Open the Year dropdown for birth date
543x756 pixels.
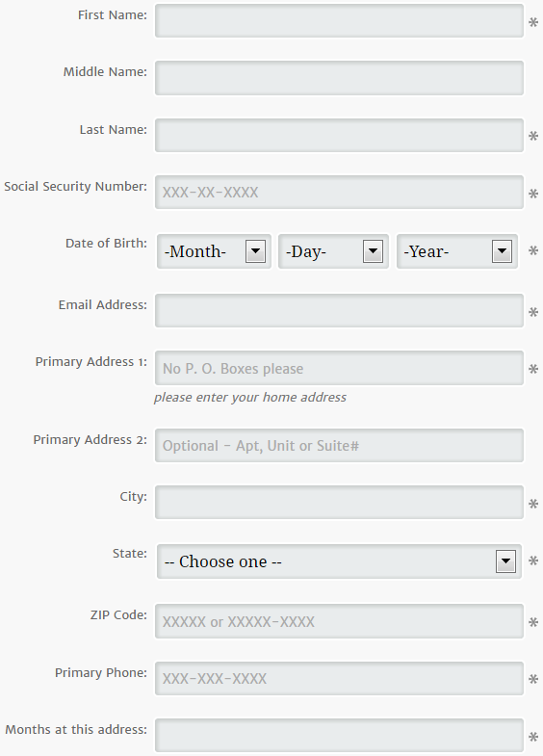[456, 251]
